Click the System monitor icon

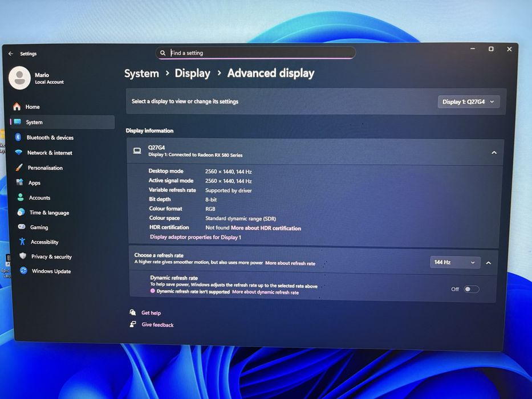(18, 122)
